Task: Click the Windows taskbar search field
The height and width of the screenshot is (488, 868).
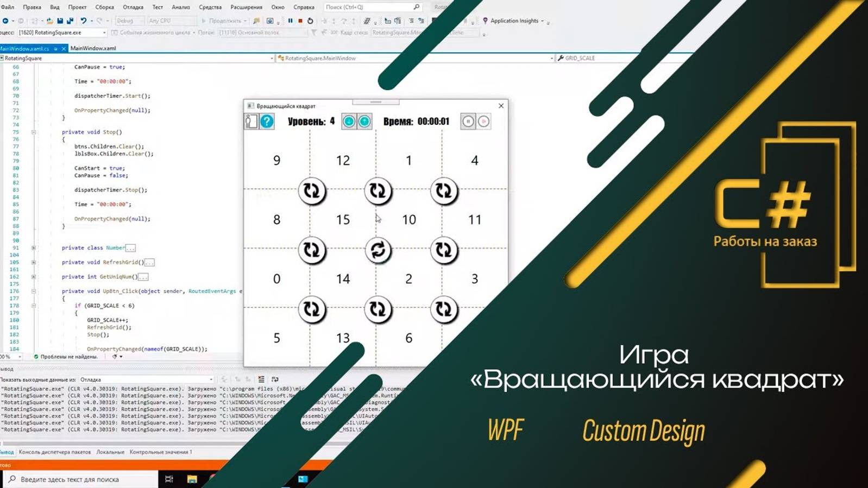Action: click(80, 479)
